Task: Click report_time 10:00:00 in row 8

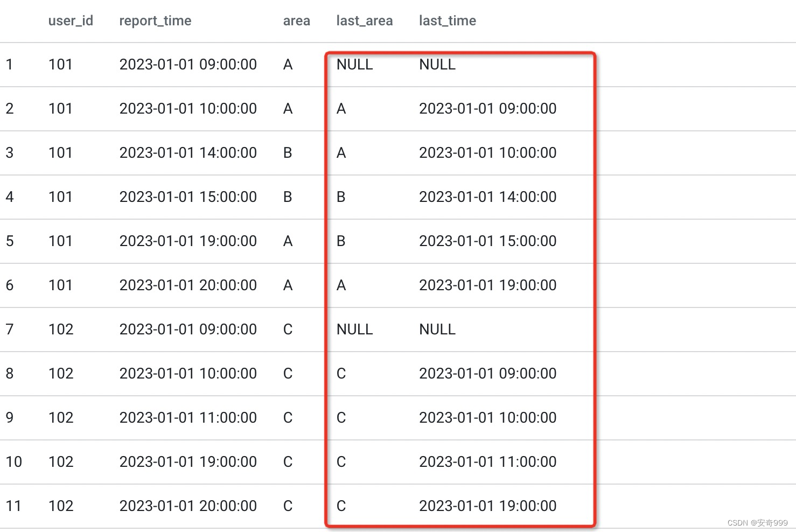Action: (x=188, y=374)
